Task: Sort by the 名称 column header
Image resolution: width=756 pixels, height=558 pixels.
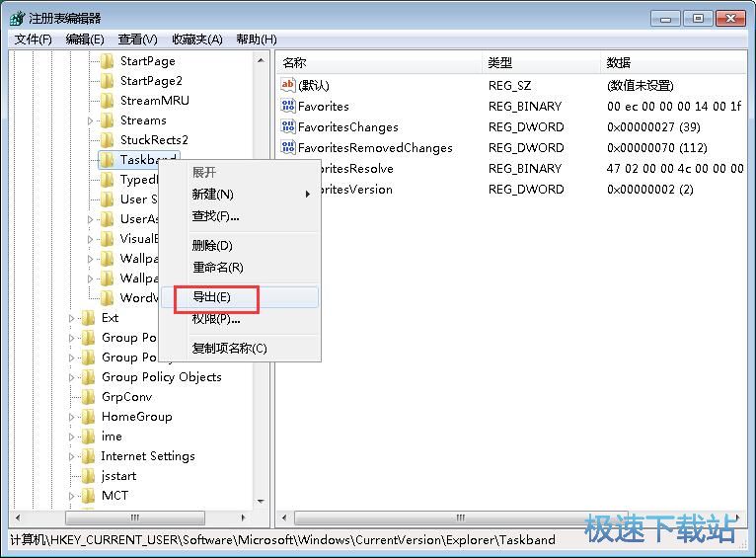Action: click(x=379, y=62)
